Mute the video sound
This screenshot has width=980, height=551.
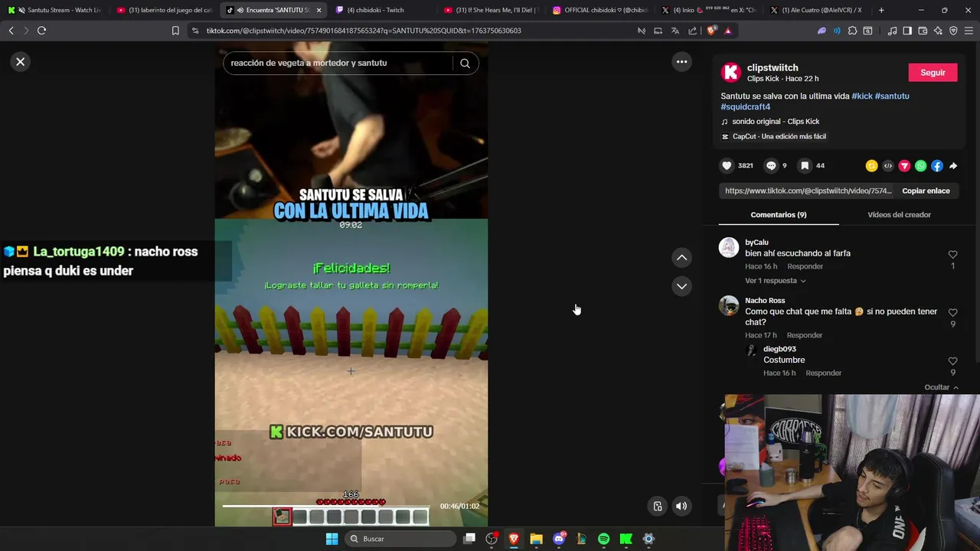681,506
